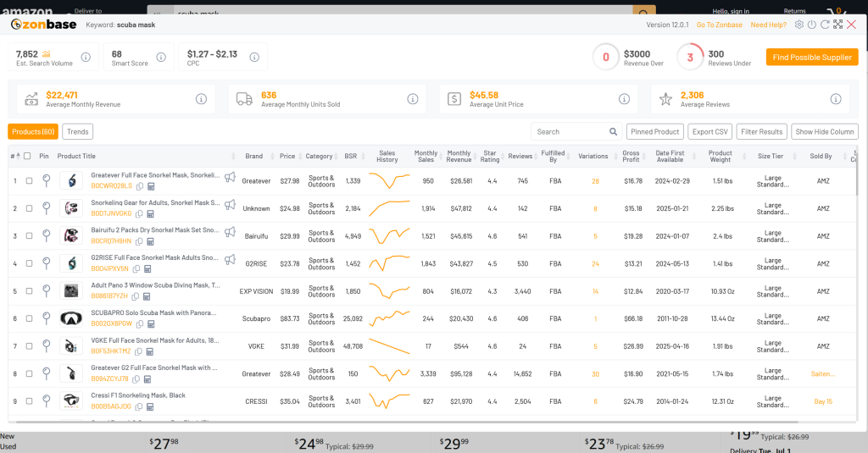
Task: Open calculator for ASIN B094ZCYJ78
Action: pos(147,378)
